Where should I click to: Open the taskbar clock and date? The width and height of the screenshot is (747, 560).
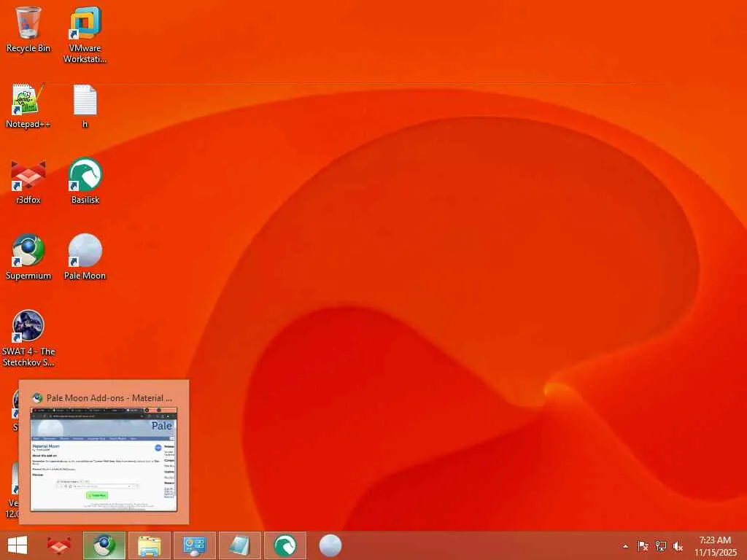coord(715,546)
